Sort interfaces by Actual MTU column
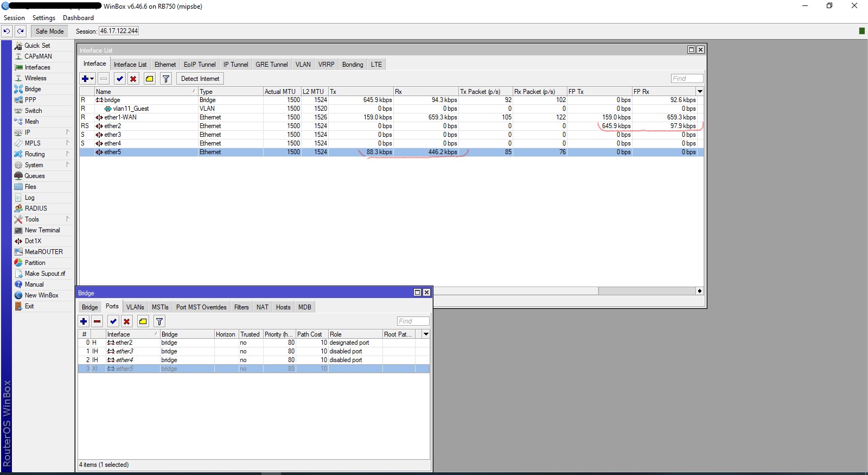Screen dimensions: 868x475 [x=282, y=91]
